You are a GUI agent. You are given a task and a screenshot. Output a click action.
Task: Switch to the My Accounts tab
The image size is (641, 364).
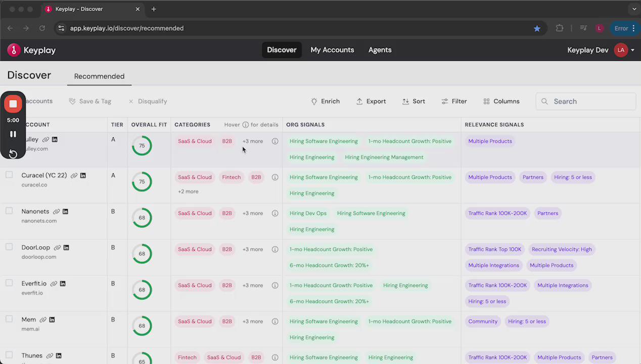tap(332, 50)
